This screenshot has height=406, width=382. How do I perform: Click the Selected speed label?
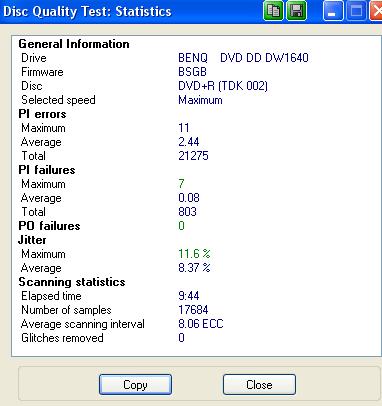point(58,100)
